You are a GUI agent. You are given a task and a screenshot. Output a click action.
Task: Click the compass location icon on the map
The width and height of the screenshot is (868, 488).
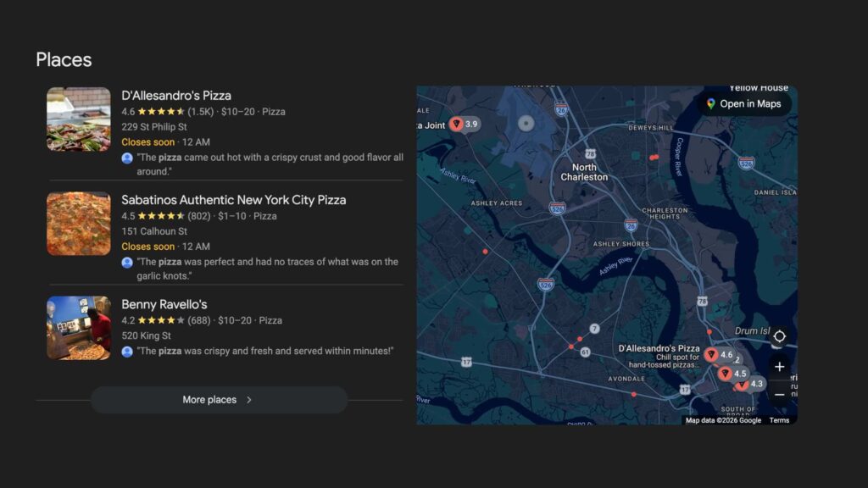point(780,336)
